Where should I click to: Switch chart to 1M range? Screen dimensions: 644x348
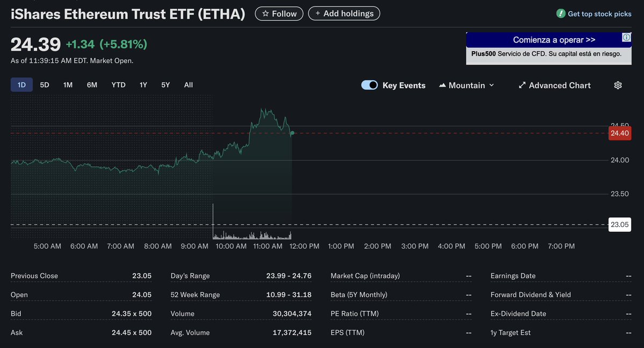[68, 85]
